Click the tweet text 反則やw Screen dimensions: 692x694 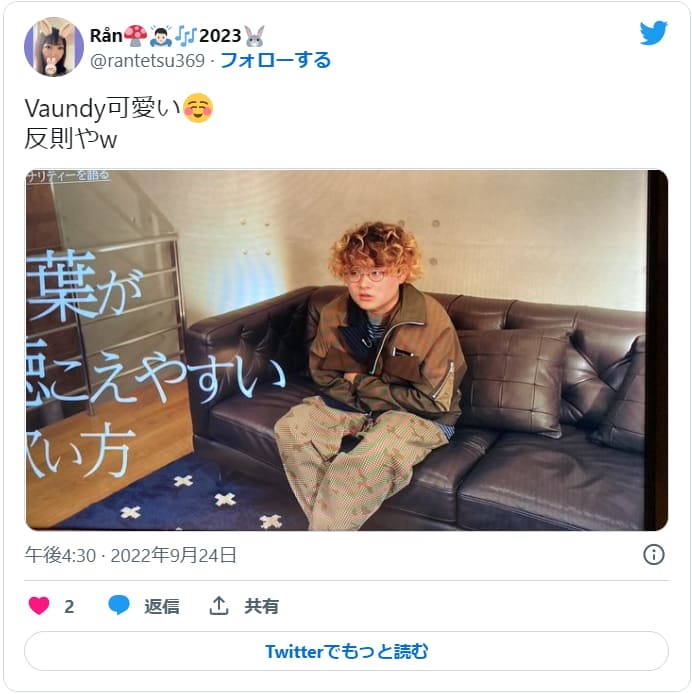(70, 139)
